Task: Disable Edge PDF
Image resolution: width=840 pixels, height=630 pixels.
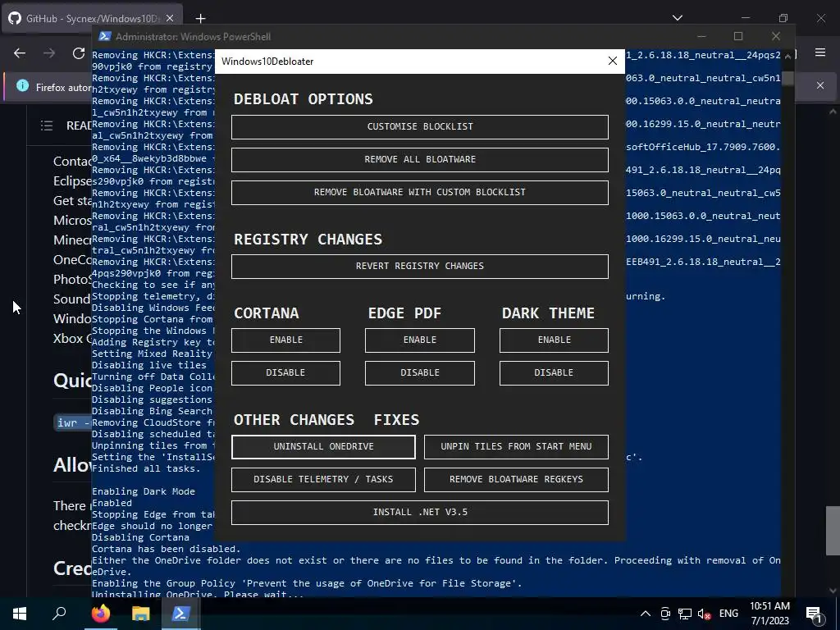Action: [x=419, y=373]
